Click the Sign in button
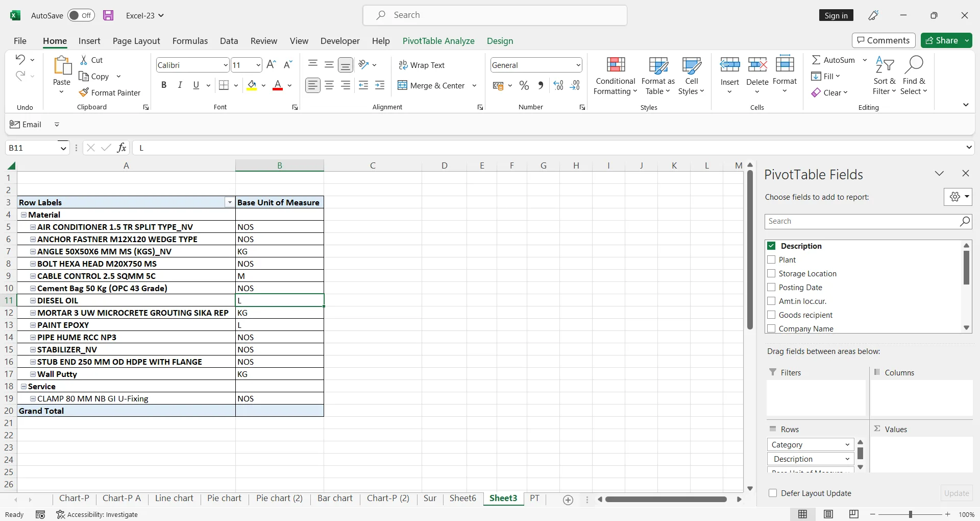 [836, 15]
